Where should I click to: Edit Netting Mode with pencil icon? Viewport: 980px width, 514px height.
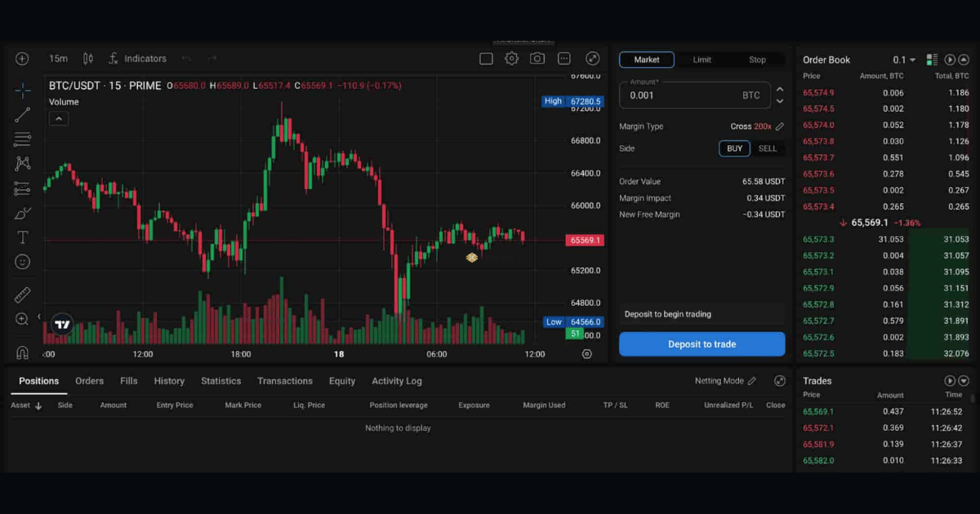[752, 381]
